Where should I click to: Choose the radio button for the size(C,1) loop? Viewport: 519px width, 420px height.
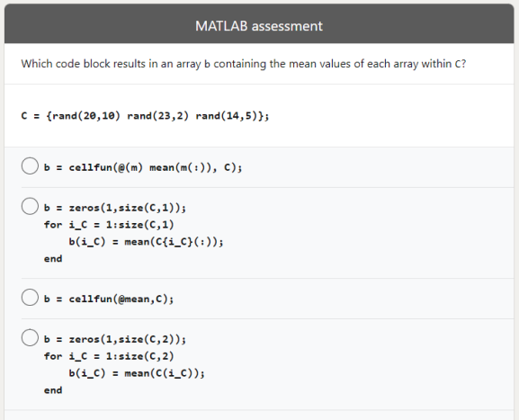[x=30, y=206]
